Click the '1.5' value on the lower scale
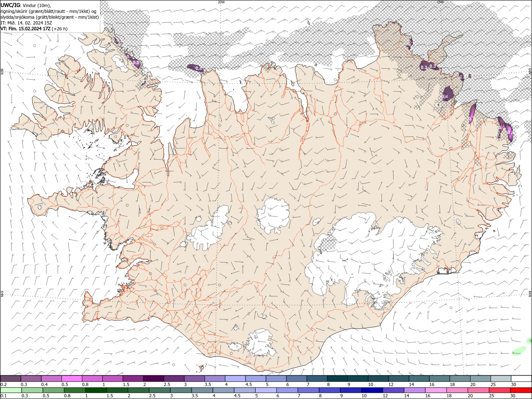 click(110, 396)
